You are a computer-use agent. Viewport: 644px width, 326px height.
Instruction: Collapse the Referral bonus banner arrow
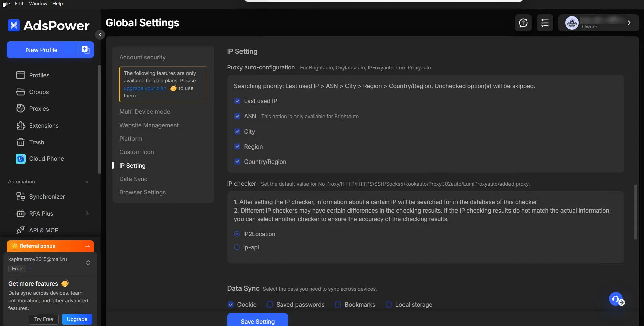point(87,246)
